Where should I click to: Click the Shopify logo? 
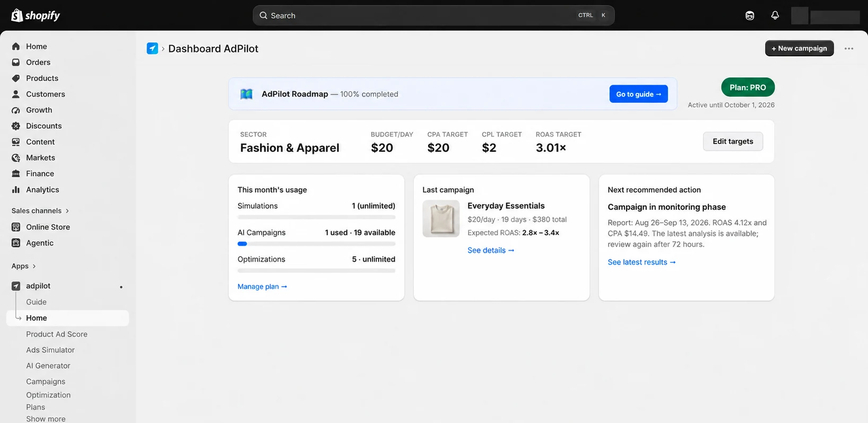click(x=36, y=15)
